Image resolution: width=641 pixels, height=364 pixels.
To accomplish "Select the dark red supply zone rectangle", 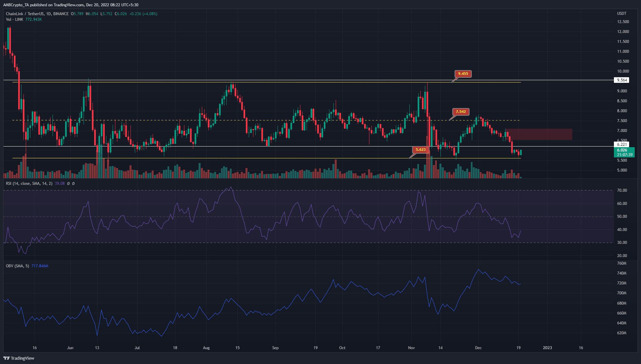I will tap(539, 134).
